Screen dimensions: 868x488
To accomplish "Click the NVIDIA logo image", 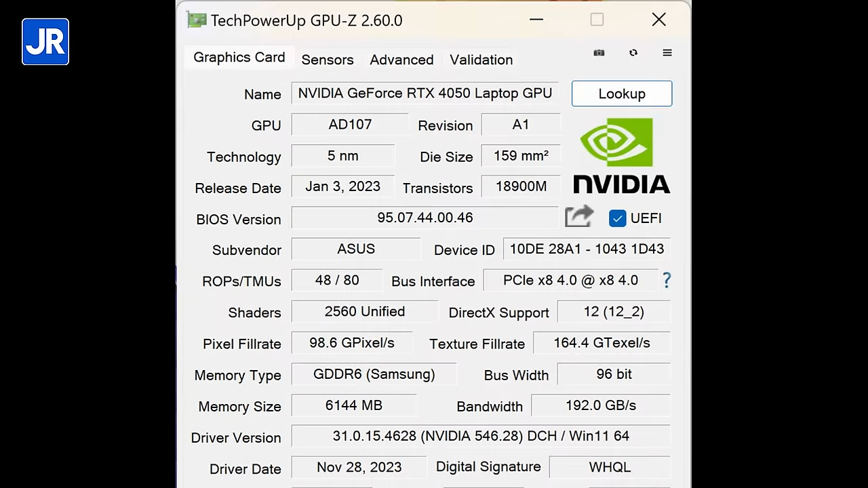I will coord(622,156).
